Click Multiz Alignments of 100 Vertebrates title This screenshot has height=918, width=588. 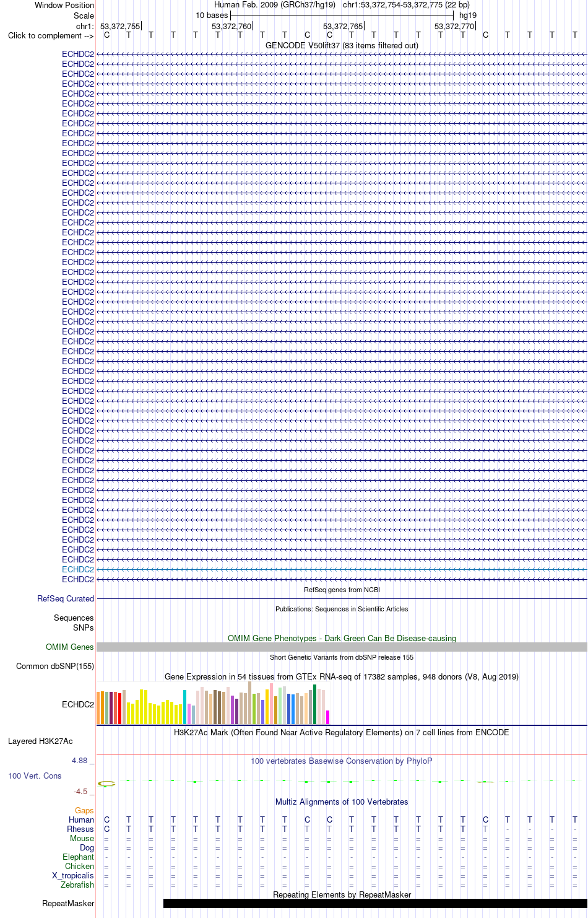(x=342, y=802)
